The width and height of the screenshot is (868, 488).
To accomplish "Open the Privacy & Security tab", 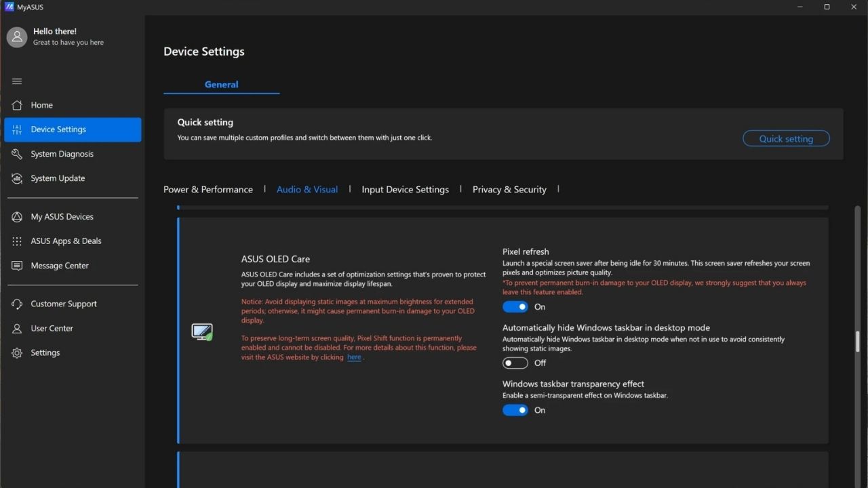I will click(509, 189).
